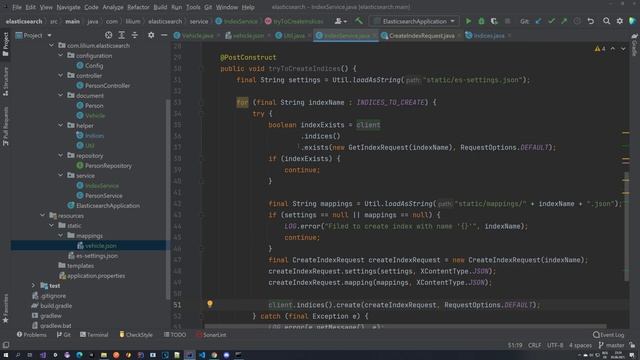Click the warnings indicator showing 4
640x360 pixels.
[600, 49]
